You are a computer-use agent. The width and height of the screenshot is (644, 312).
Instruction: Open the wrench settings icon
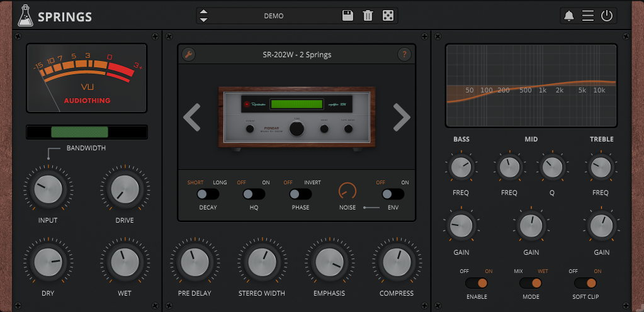pyautogui.click(x=188, y=54)
